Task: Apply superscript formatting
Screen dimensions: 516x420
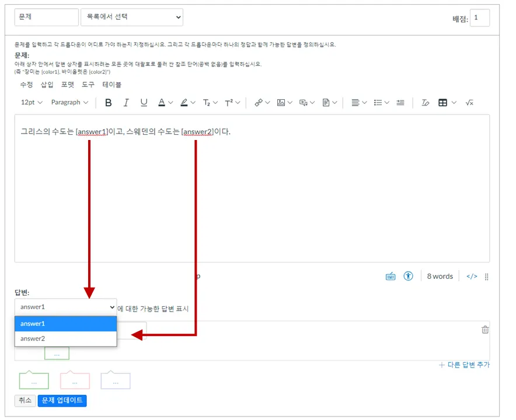Action: (229, 103)
